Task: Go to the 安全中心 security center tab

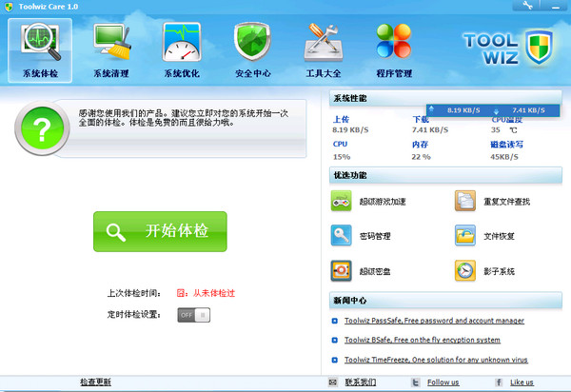Action: tap(253, 50)
